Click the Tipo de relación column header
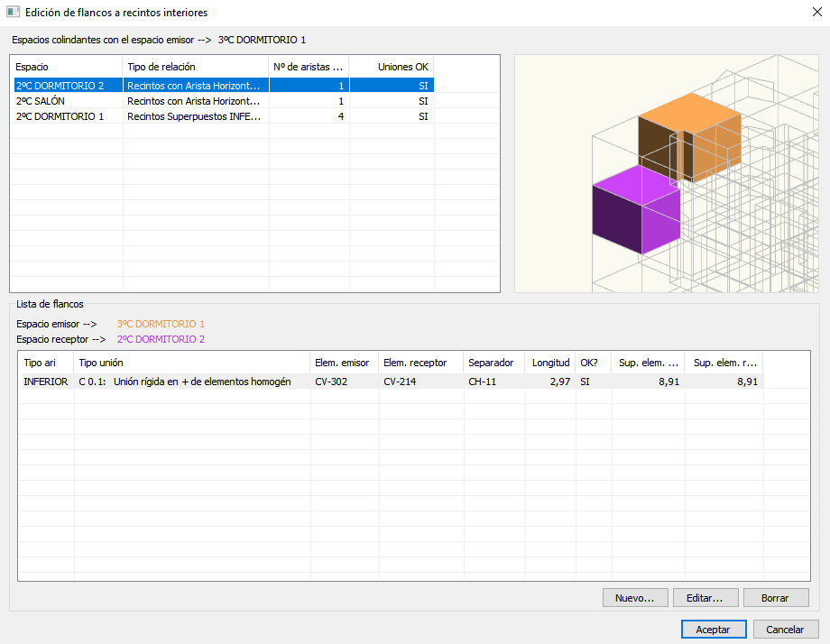Screen dimensions: 830x644 pyautogui.click(x=196, y=67)
